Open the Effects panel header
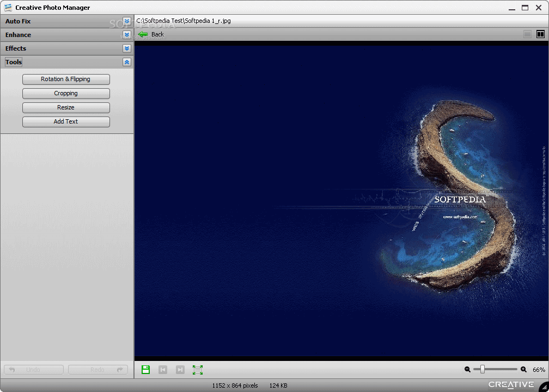 (66, 48)
